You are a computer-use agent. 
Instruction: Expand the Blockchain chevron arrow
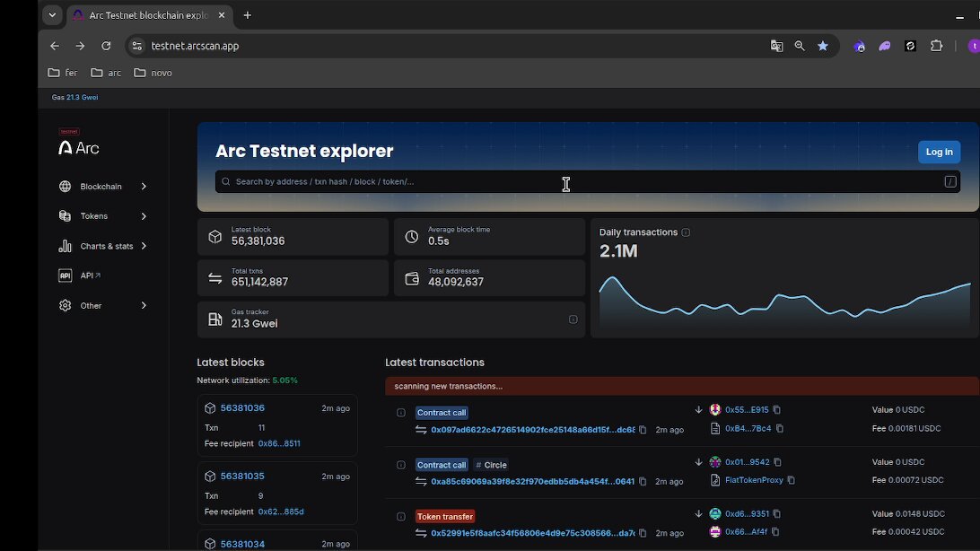pyautogui.click(x=144, y=186)
